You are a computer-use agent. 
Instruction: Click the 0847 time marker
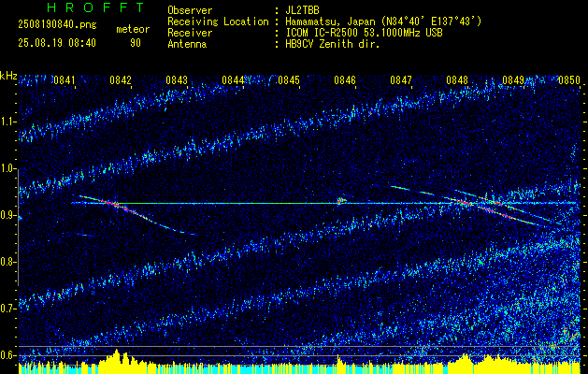click(x=401, y=79)
